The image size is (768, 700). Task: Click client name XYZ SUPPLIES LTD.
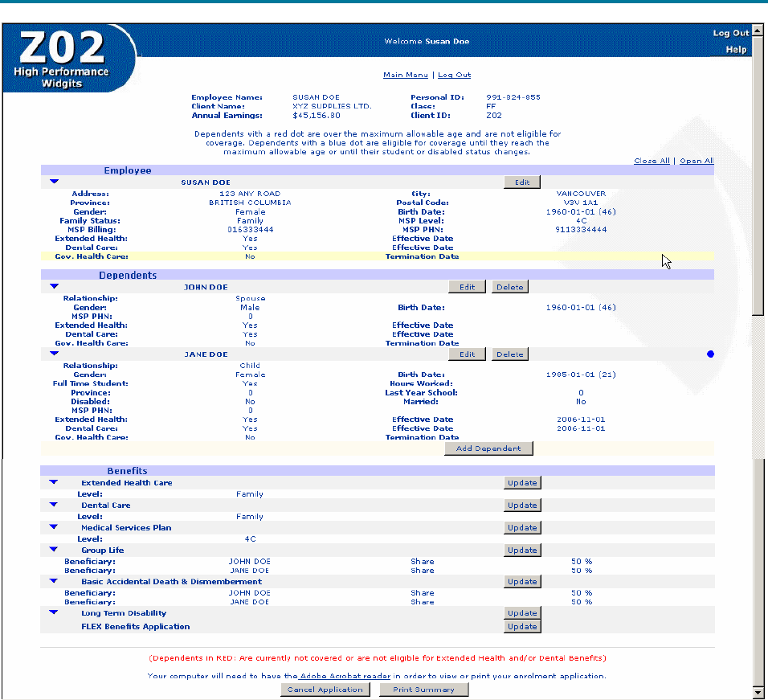pyautogui.click(x=332, y=106)
